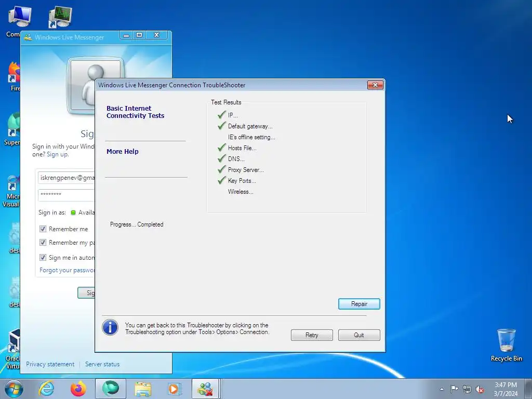Click the password field in Messenger
The height and width of the screenshot is (399, 532).
tap(66, 195)
